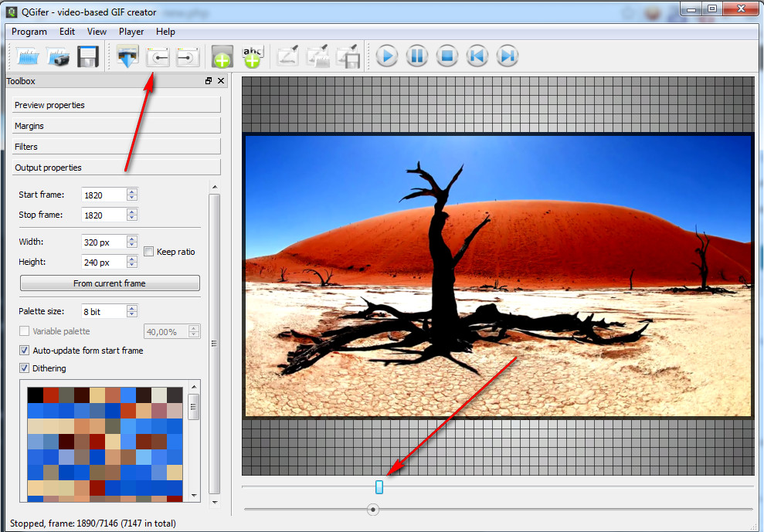764x532 pixels.
Task: Set start frame using toolbar marker icon
Action: coord(158,56)
